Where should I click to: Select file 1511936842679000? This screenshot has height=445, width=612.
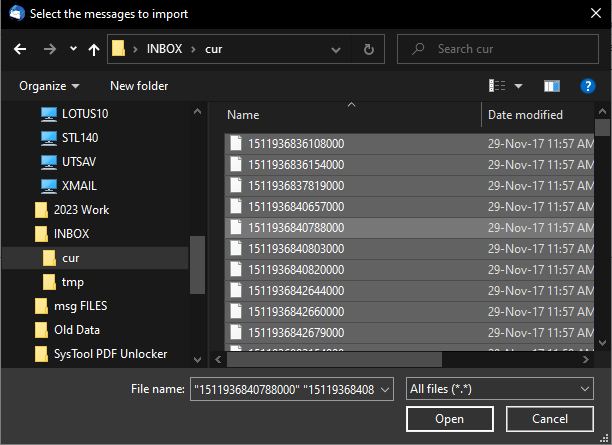click(409, 333)
